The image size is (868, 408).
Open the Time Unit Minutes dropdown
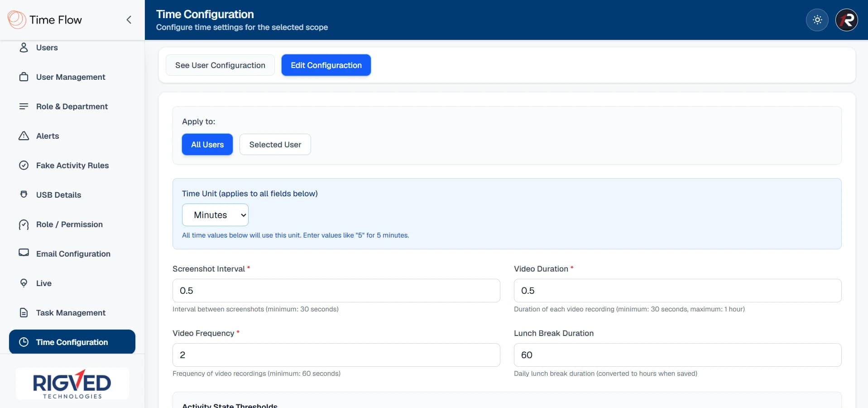tap(215, 215)
